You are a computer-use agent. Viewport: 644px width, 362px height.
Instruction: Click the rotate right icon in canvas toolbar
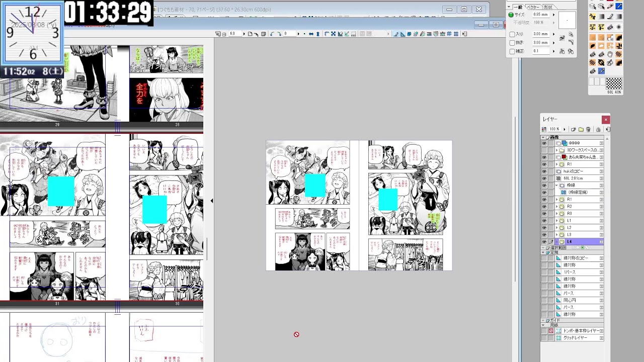[x=279, y=34]
